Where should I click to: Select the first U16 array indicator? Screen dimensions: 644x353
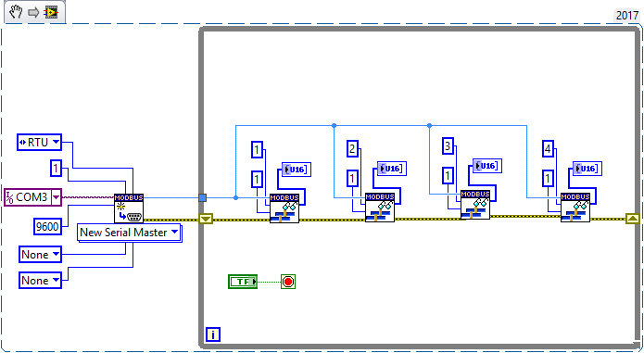[x=297, y=170]
